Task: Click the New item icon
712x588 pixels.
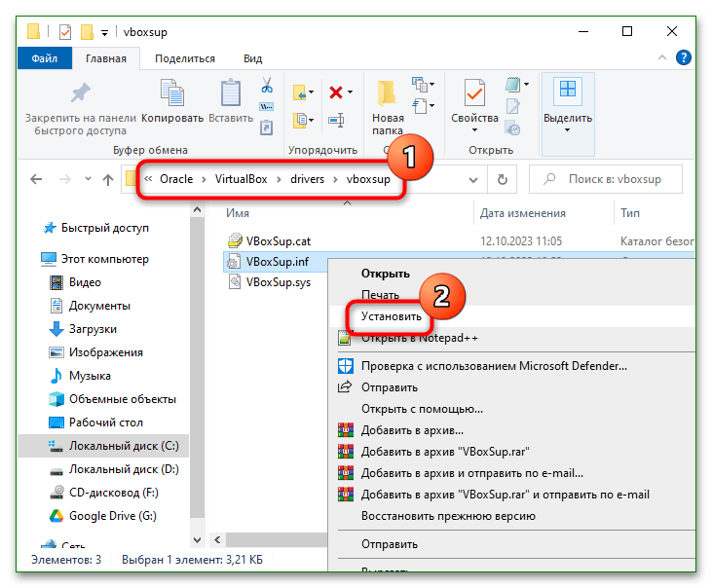Action: tap(419, 84)
